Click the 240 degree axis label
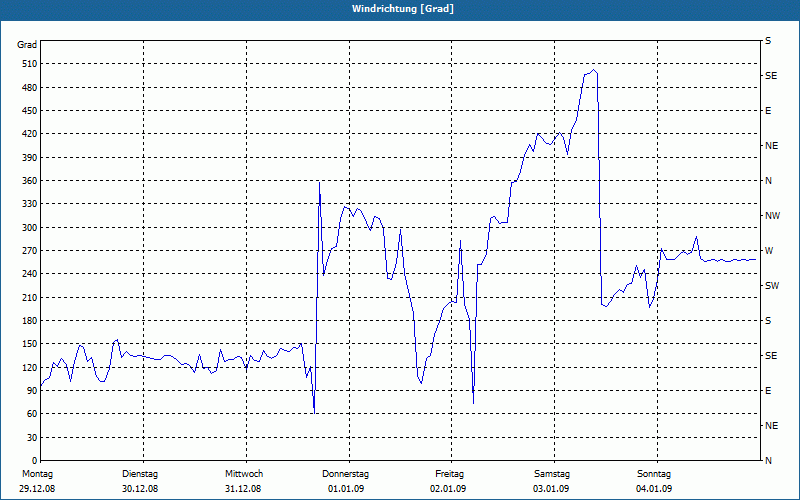Screen dimensions: 800x500 pos(31,274)
